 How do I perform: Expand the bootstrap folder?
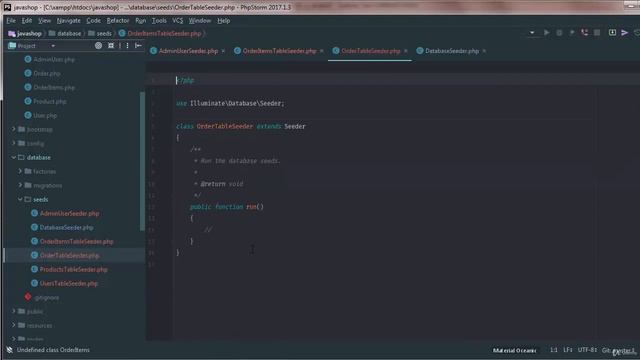click(x=13, y=129)
